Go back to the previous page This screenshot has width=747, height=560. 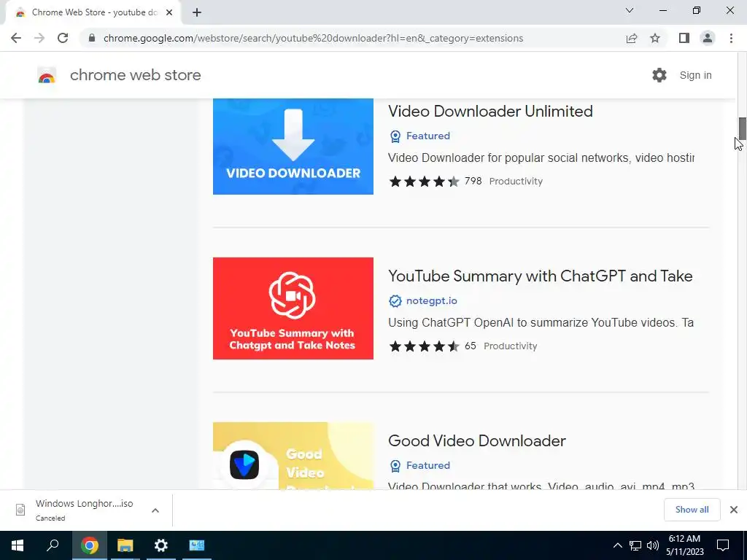click(x=16, y=38)
